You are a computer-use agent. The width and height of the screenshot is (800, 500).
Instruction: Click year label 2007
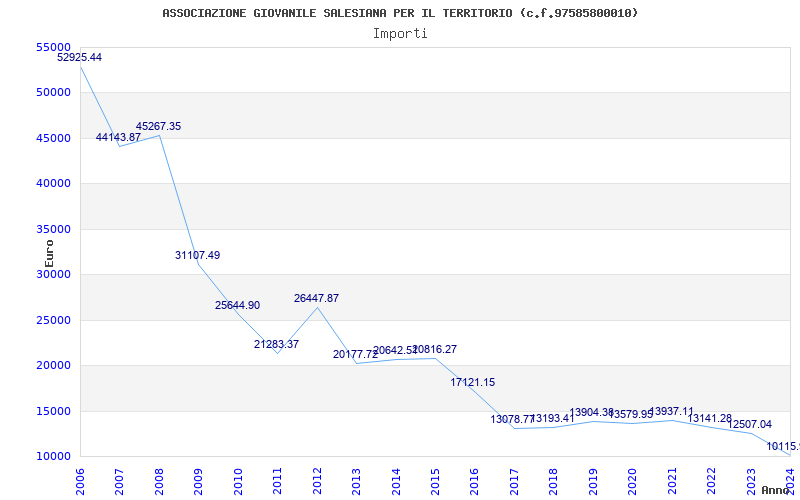point(119,481)
